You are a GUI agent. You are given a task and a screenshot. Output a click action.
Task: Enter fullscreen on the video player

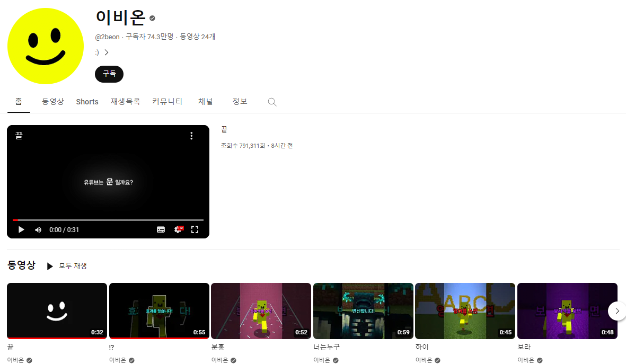click(195, 229)
